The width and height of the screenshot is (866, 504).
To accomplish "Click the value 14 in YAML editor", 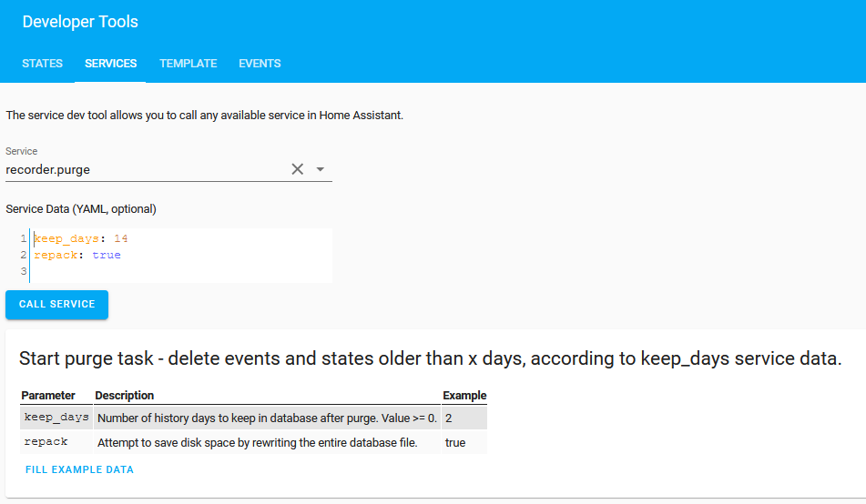I will coord(121,238).
